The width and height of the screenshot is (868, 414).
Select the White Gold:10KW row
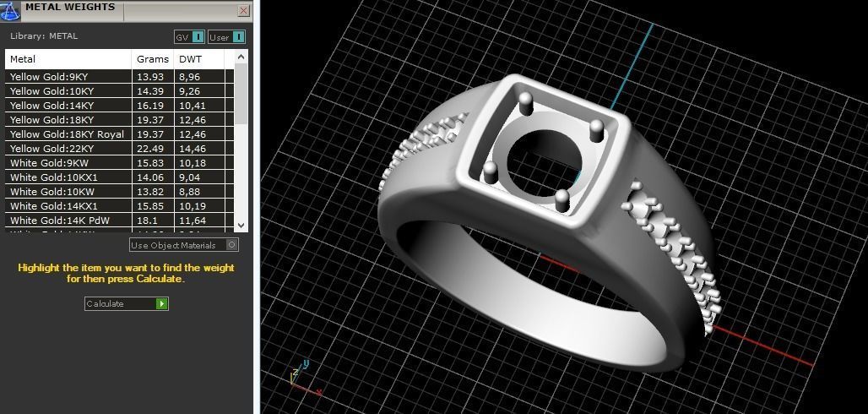[x=120, y=192]
